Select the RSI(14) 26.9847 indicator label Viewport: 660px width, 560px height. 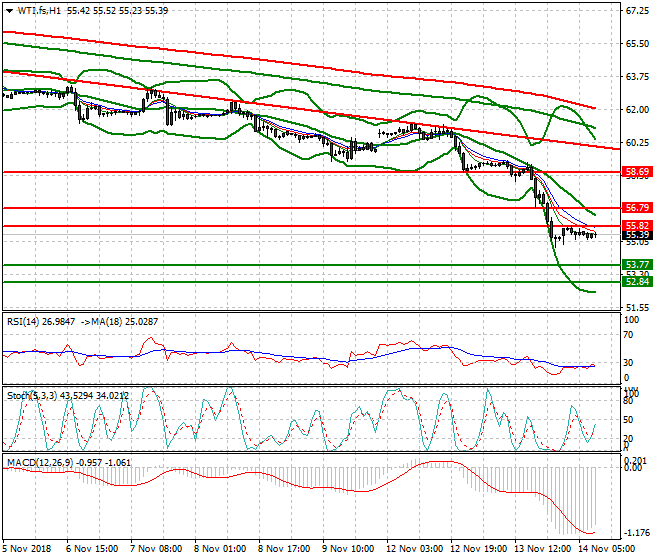(x=41, y=322)
